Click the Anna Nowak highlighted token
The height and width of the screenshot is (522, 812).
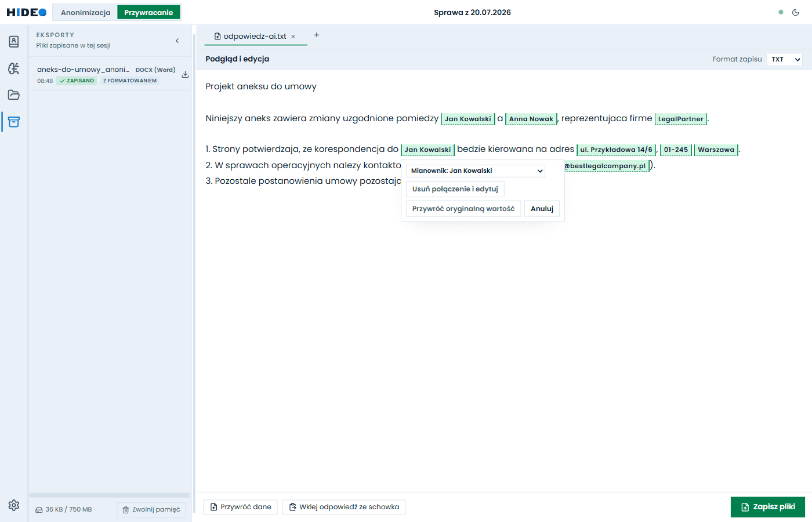click(531, 119)
